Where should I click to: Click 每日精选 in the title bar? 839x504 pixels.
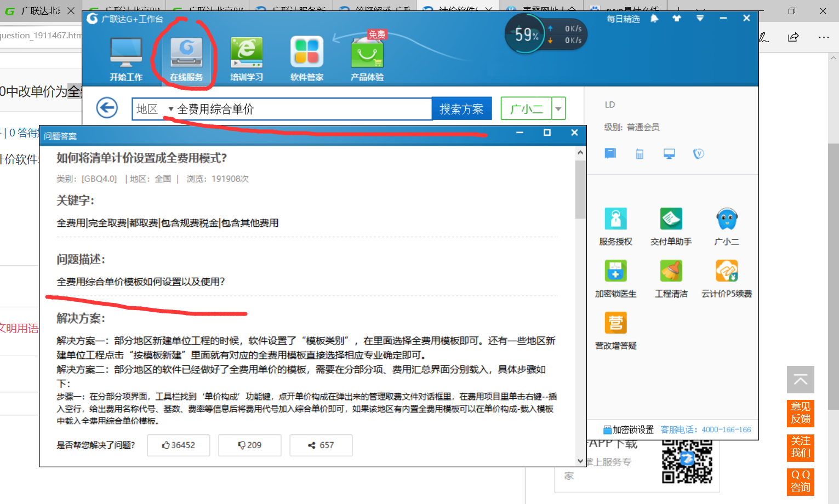pyautogui.click(x=623, y=19)
